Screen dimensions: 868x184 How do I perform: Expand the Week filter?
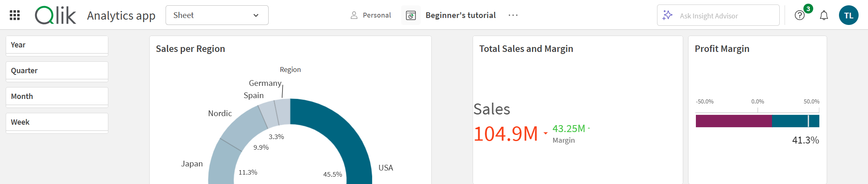coord(57,122)
